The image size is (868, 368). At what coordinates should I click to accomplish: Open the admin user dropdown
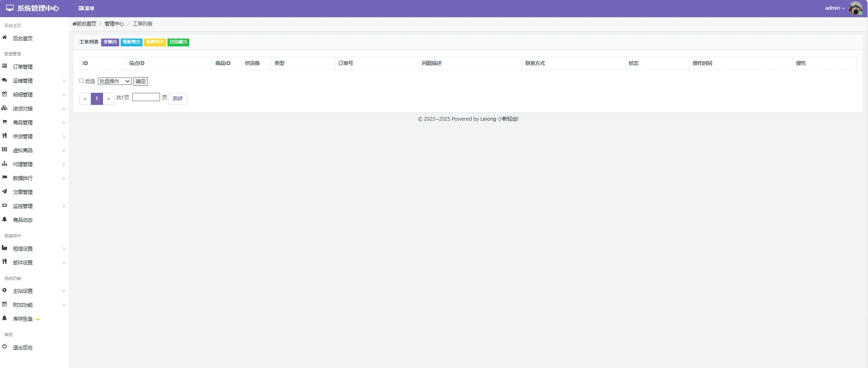click(x=834, y=8)
